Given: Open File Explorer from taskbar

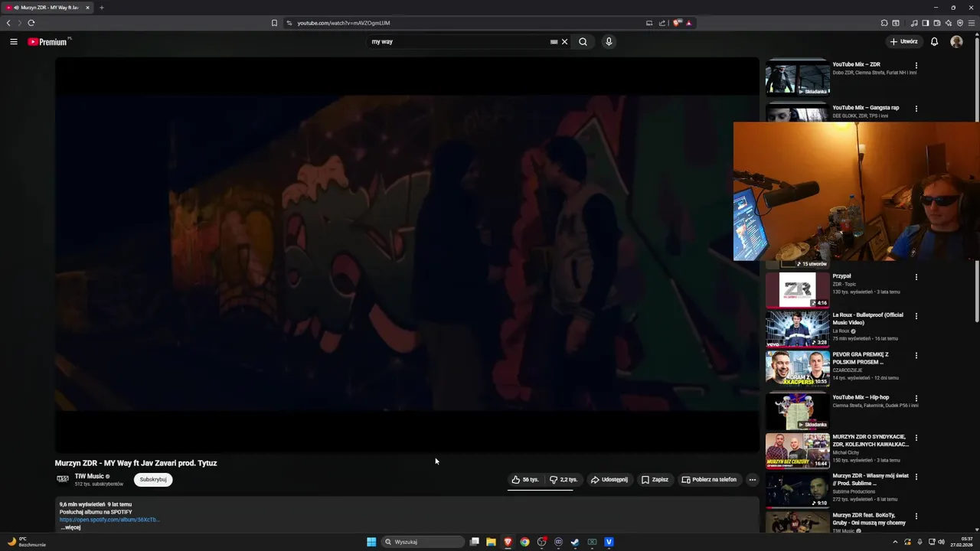Looking at the screenshot, I should click(x=491, y=542).
